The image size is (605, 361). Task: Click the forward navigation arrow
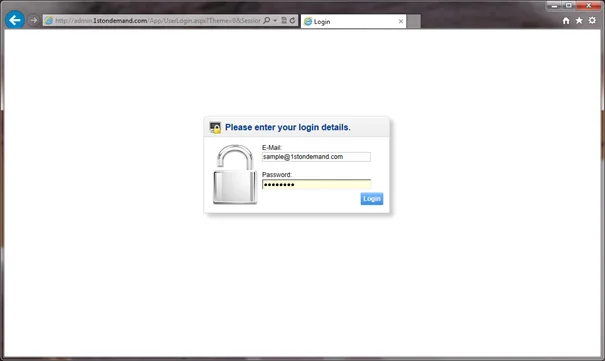34,20
